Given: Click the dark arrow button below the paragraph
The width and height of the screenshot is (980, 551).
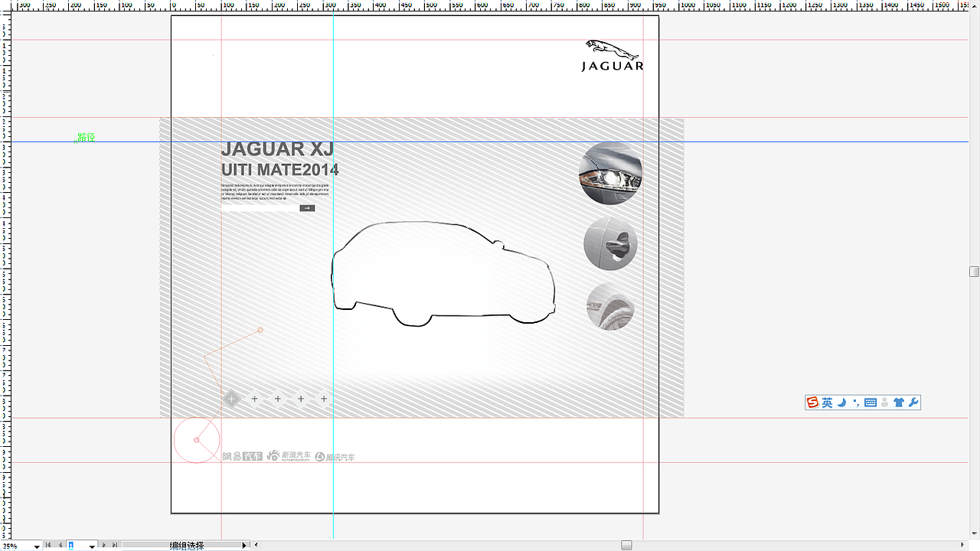Looking at the screenshot, I should point(307,208).
